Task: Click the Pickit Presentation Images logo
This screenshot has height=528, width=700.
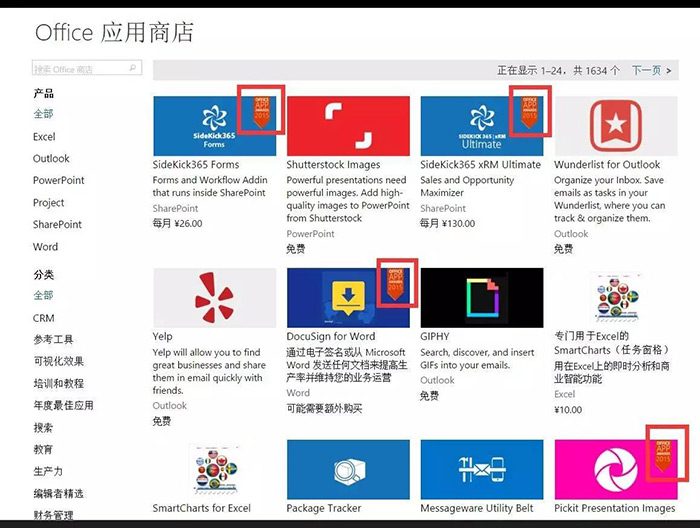Action: [616, 470]
